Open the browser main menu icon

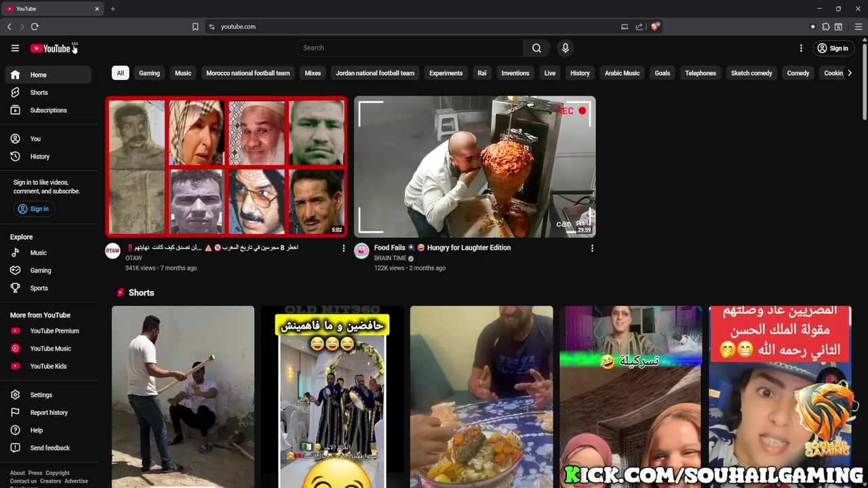tap(858, 26)
